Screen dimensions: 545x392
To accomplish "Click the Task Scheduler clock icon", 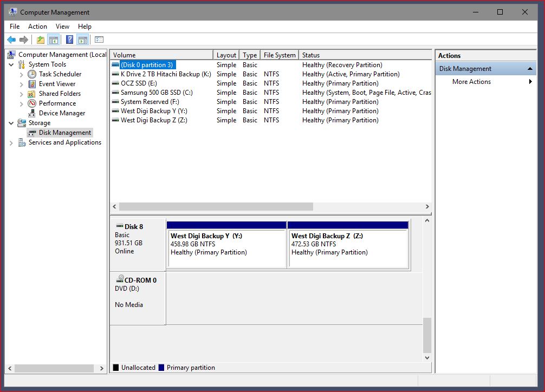I will (32, 74).
